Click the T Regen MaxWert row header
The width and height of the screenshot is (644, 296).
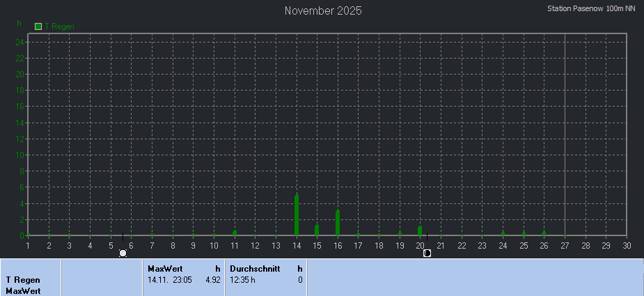[23, 285]
